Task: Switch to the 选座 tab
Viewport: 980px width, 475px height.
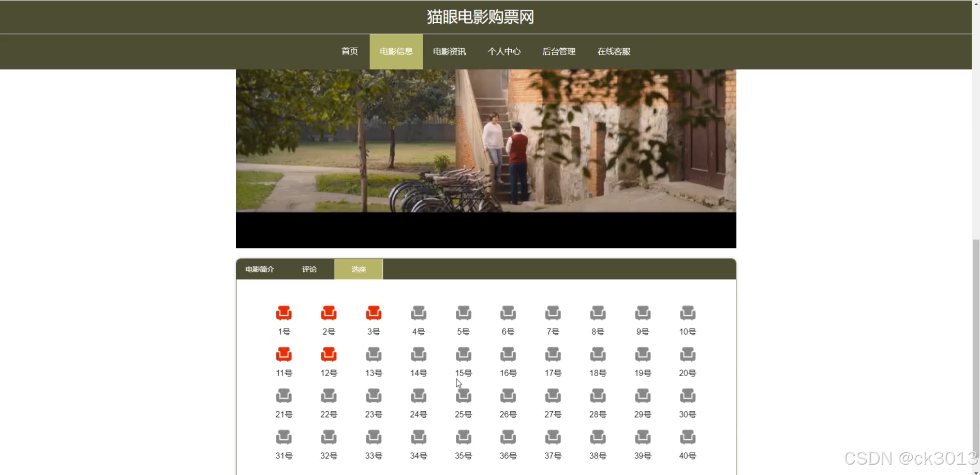Action: coord(359,269)
